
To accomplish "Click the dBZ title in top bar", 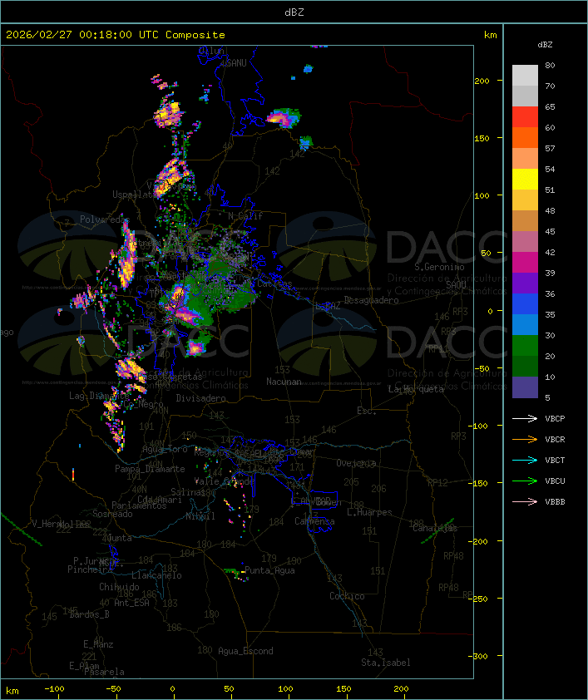I will tap(294, 12).
